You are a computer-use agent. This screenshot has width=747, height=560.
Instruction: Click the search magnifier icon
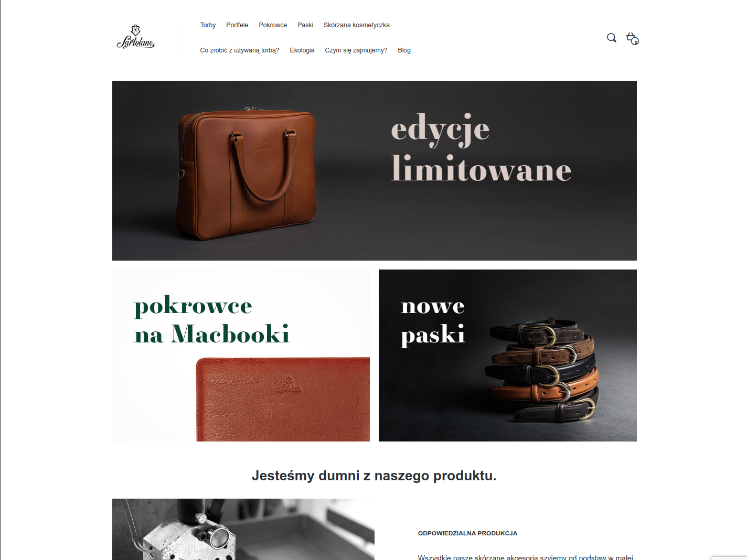(x=612, y=38)
